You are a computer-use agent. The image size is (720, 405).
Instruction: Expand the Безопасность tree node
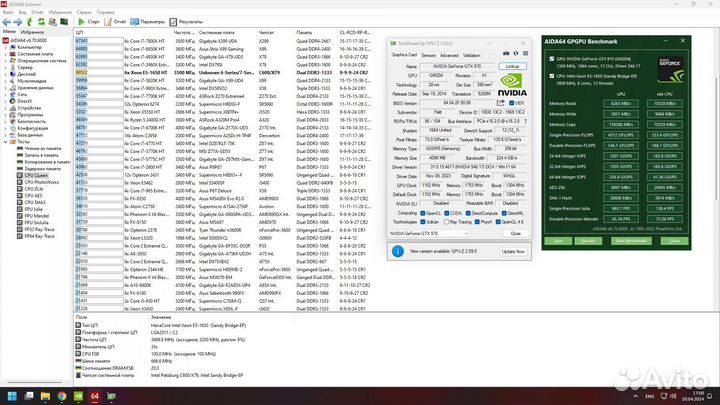(x=6, y=122)
